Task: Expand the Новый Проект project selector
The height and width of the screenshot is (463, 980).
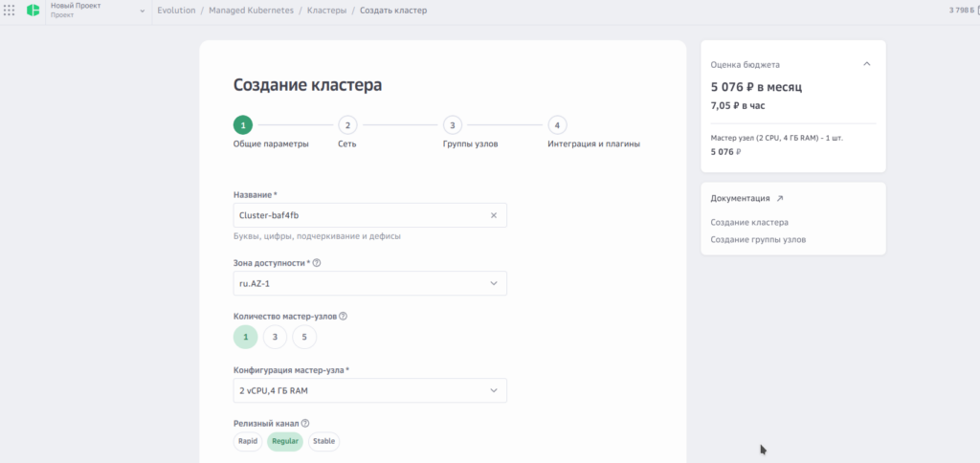Action: click(x=143, y=11)
